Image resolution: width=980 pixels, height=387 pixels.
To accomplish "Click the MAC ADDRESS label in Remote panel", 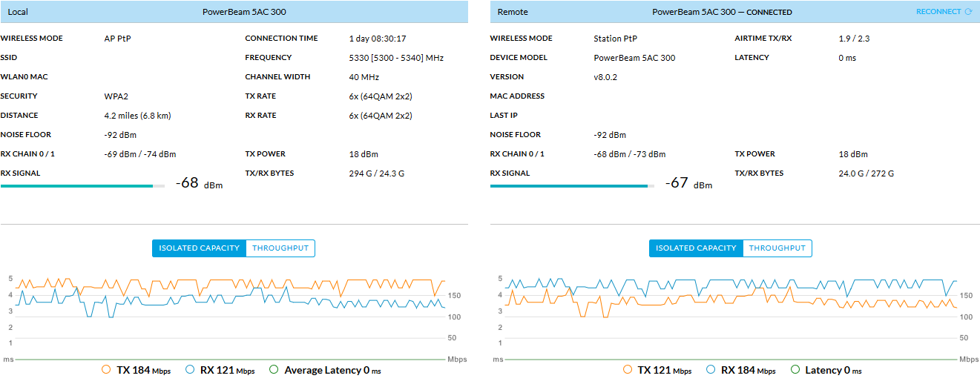I will [517, 96].
